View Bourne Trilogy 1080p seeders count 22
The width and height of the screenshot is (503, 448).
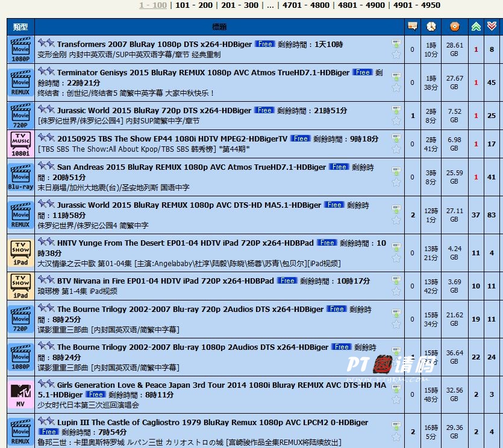pos(476,357)
